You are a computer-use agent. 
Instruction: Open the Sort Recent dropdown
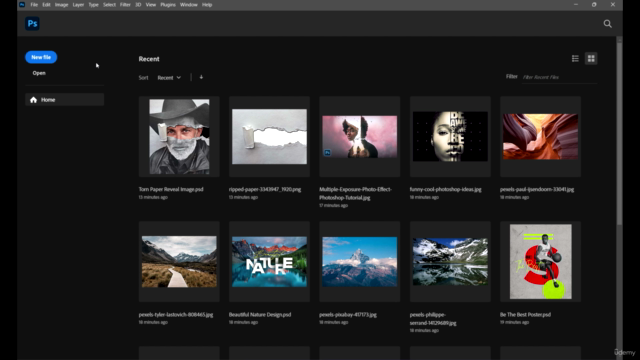(x=169, y=78)
